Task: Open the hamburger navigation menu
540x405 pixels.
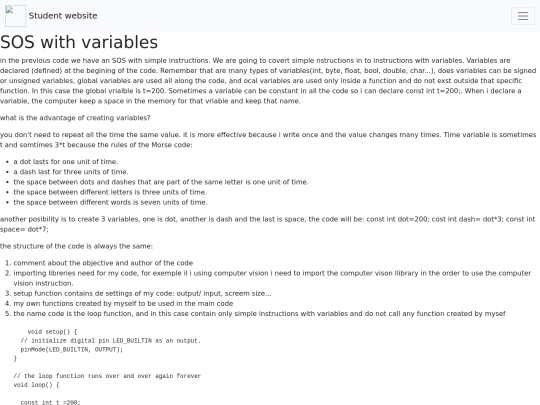Action: click(x=523, y=16)
